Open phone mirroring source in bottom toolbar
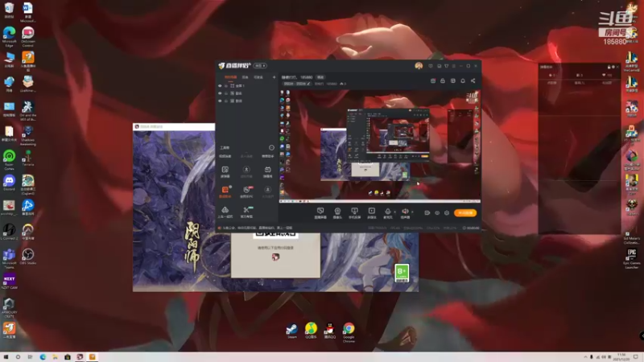This screenshot has height=362, width=644. point(354,212)
